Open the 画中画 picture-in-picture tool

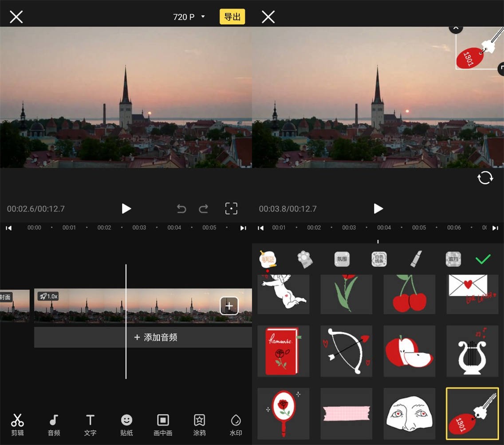[163, 425]
